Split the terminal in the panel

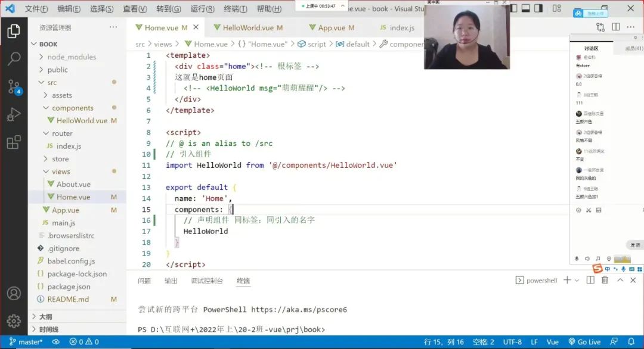pos(590,280)
